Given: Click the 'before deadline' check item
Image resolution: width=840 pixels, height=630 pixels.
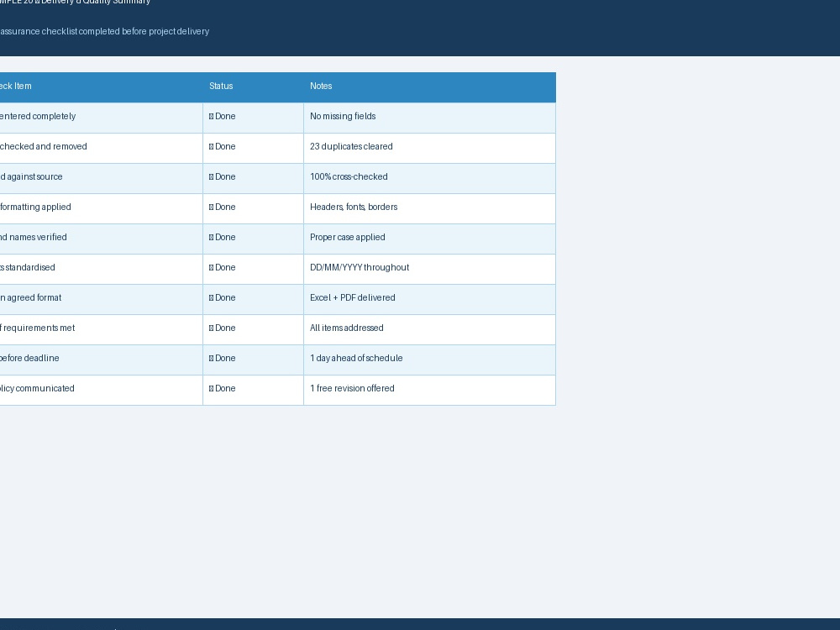Looking at the screenshot, I should coord(102,360).
